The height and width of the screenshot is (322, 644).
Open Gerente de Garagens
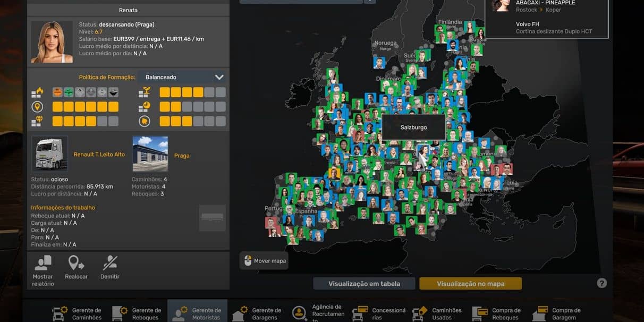(x=257, y=313)
